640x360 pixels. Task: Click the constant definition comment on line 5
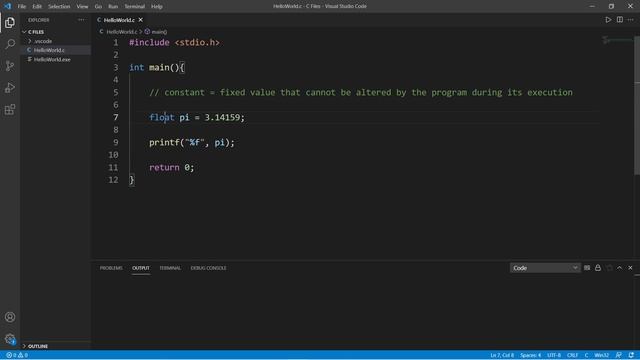pos(361,92)
